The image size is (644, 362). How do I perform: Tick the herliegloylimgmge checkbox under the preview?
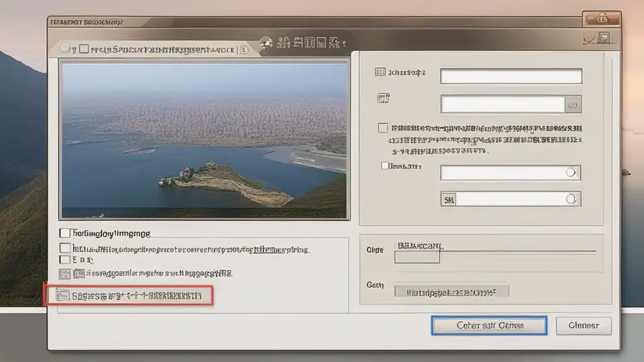[65, 233]
